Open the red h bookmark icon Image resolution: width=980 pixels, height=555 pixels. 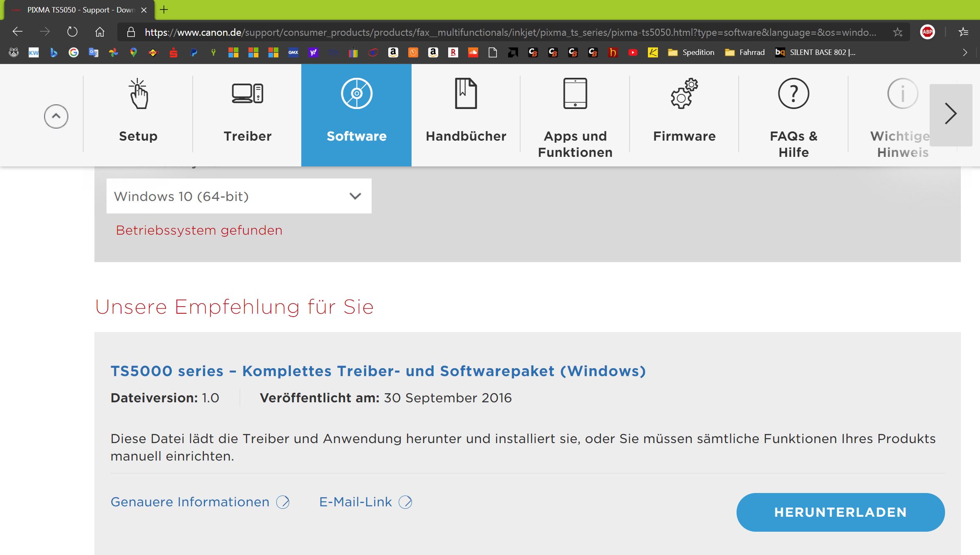click(x=613, y=52)
